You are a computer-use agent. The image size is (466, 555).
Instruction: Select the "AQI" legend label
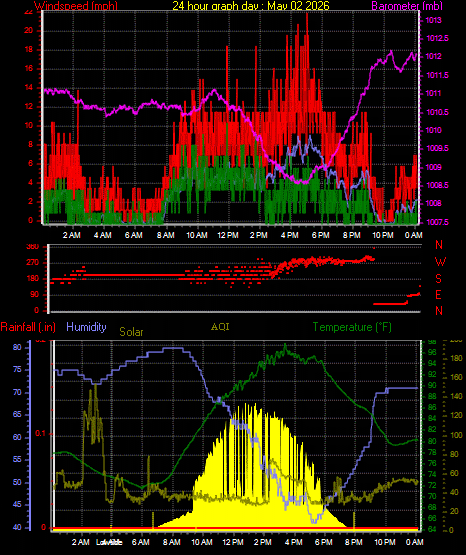click(220, 327)
